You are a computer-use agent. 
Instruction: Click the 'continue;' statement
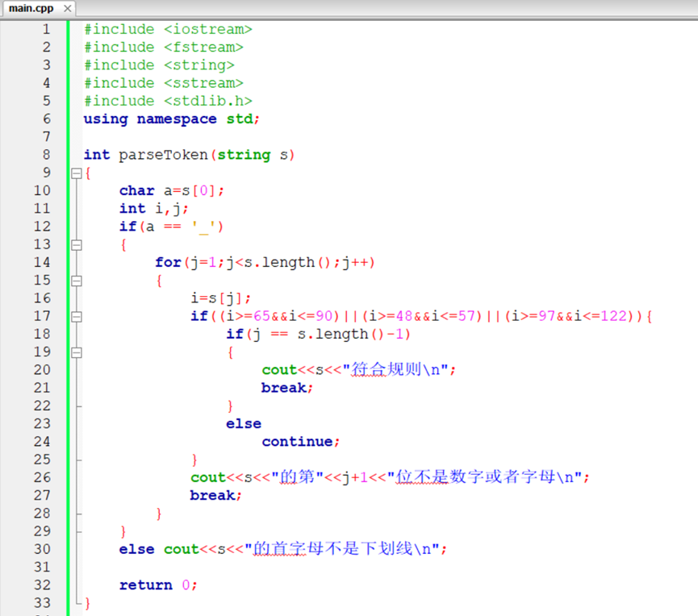300,442
